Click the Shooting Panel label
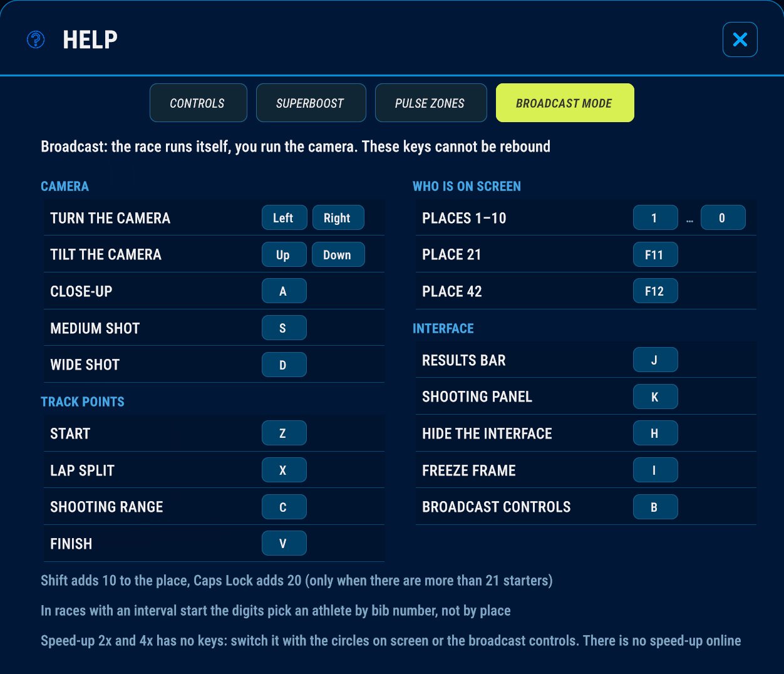Image resolution: width=784 pixels, height=674 pixels. (x=477, y=397)
